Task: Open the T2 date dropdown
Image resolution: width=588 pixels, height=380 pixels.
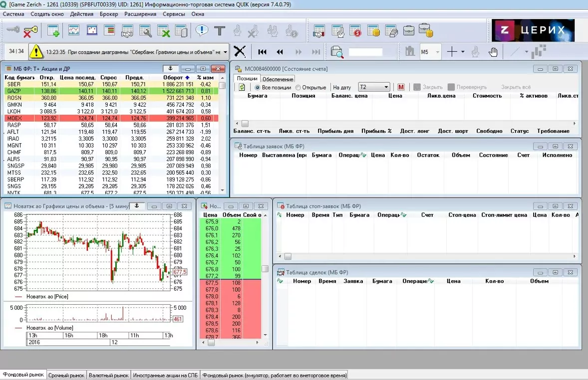Action: pos(374,87)
